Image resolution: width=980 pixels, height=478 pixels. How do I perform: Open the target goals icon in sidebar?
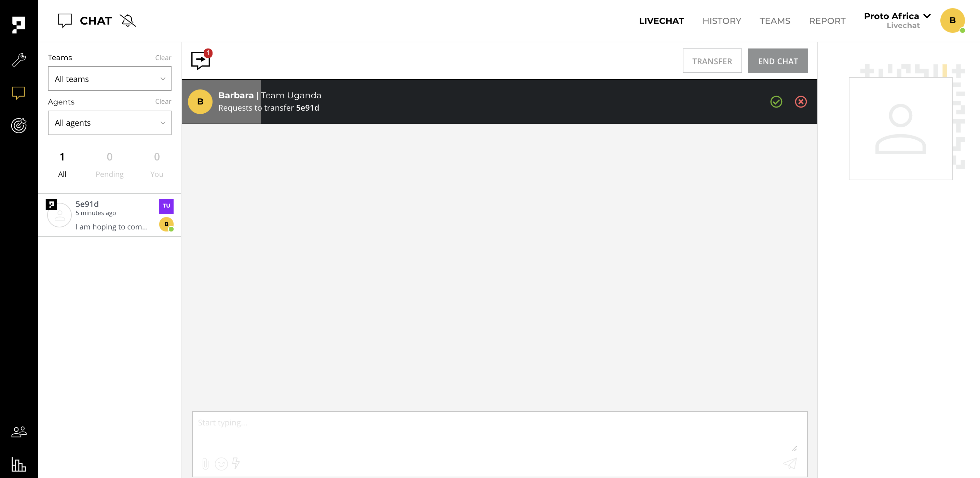point(19,126)
